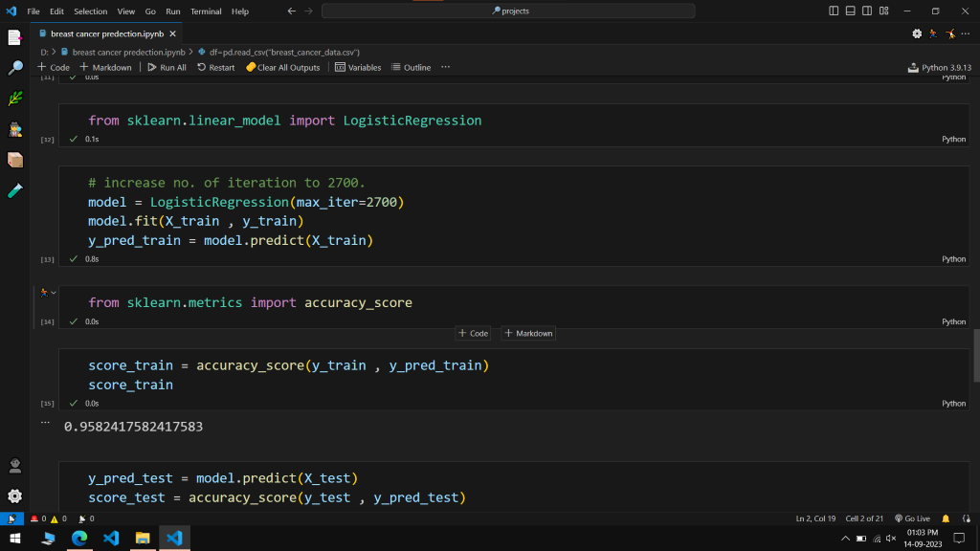Go back with the title bar left arrow
Screen dimensions: 980x551
click(291, 11)
